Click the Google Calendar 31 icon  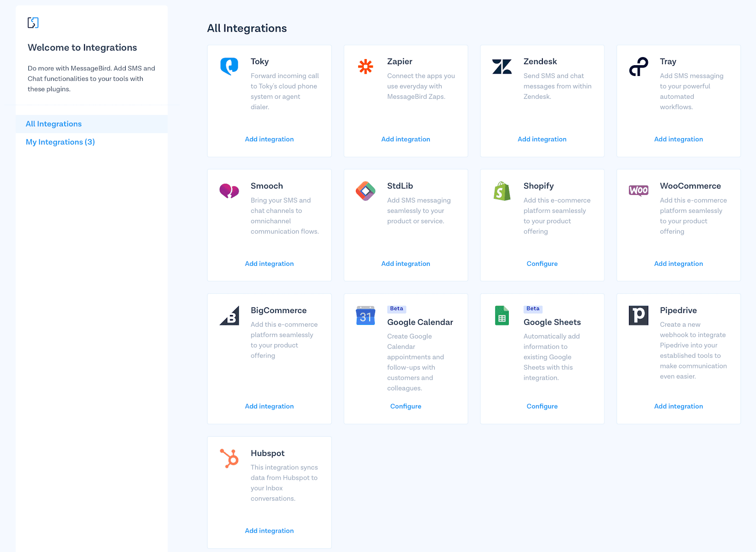pyautogui.click(x=365, y=315)
